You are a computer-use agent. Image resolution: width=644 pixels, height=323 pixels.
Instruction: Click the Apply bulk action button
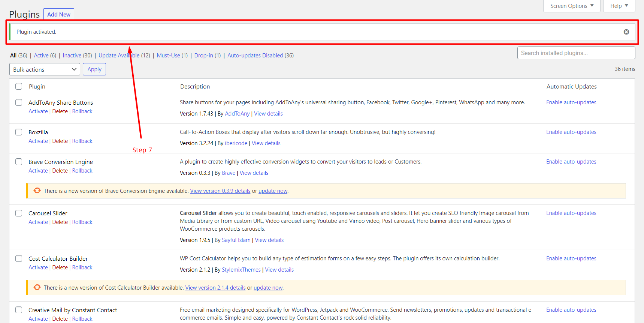click(94, 69)
